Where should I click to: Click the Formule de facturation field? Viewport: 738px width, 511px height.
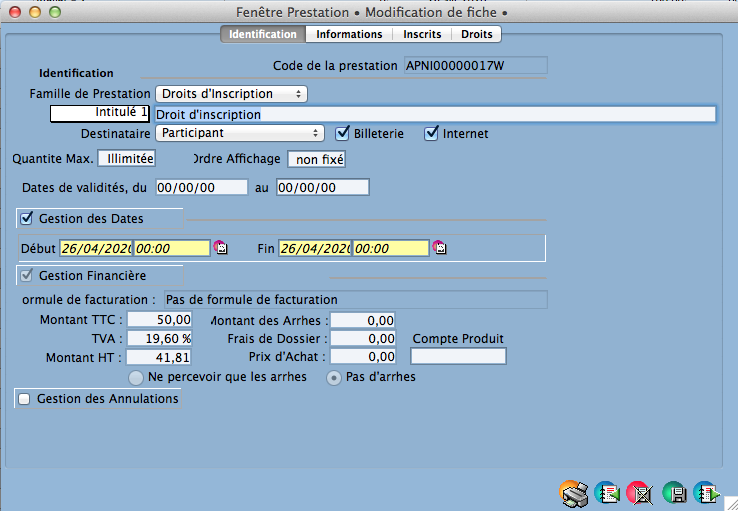(x=356, y=300)
